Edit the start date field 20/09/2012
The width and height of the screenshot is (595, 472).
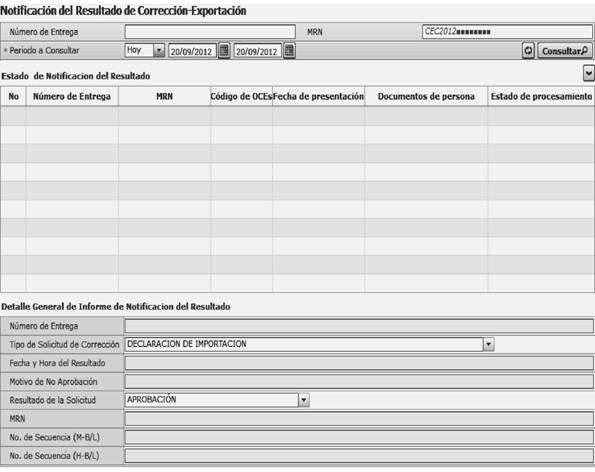coord(192,51)
